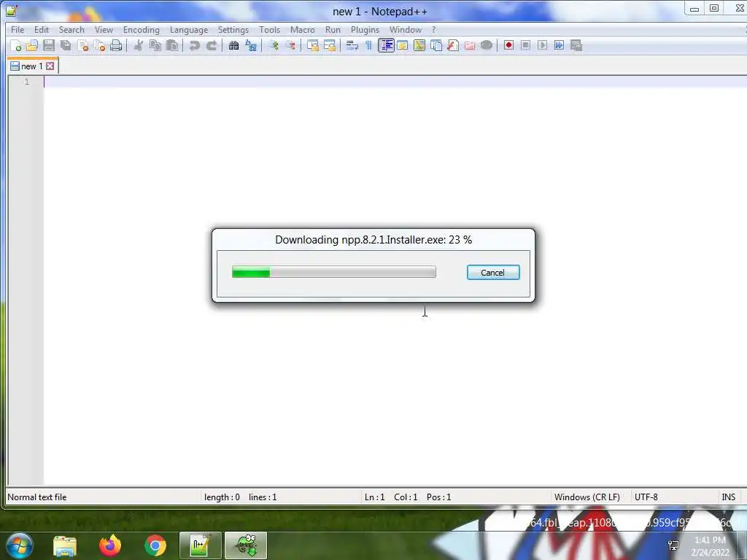This screenshot has height=560, width=747.
Task: Click the Stop Recording macro icon
Action: click(525, 46)
